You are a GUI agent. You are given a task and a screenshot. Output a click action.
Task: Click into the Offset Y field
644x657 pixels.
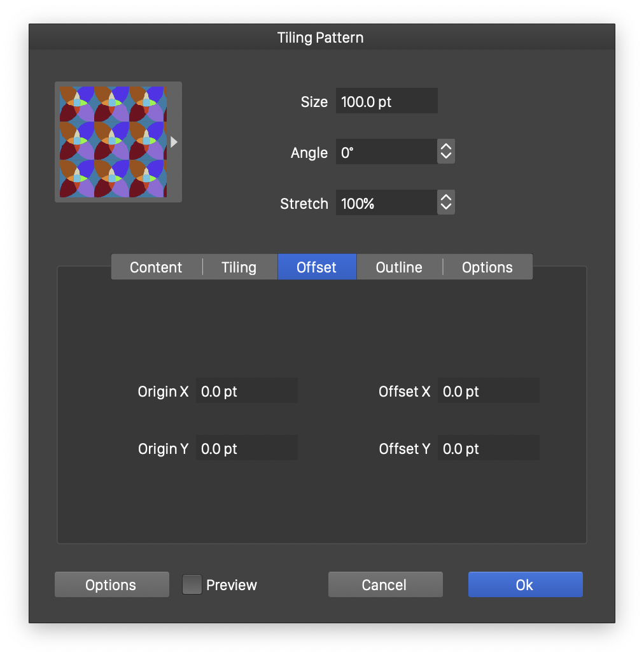point(488,448)
